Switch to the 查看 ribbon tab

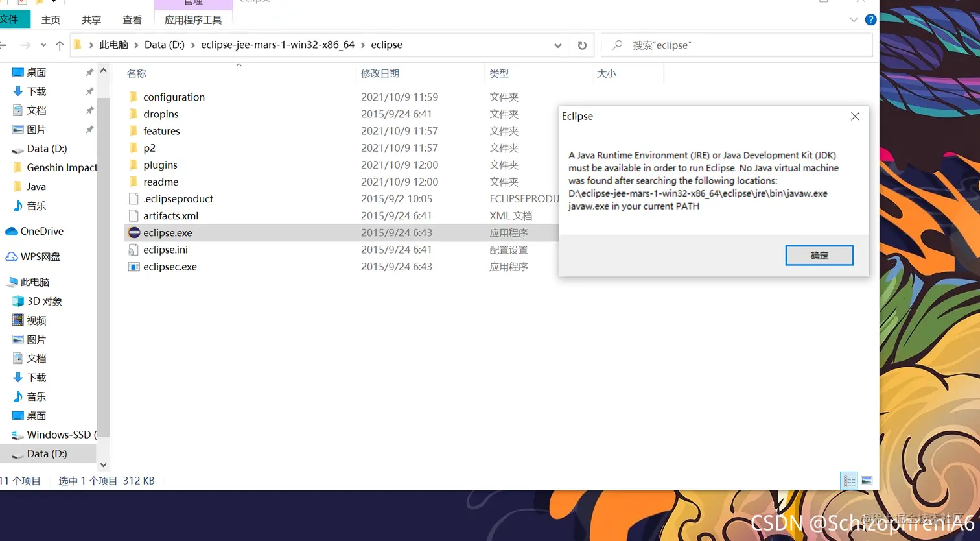click(132, 20)
